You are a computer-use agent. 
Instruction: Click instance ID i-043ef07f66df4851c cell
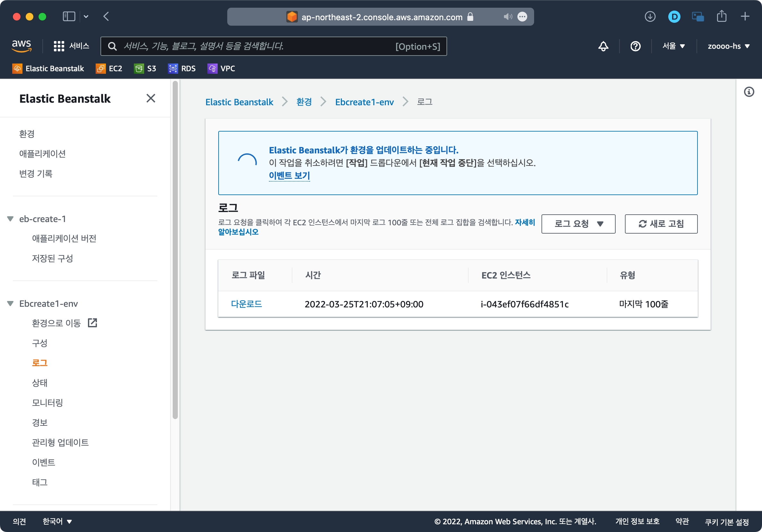pos(524,304)
